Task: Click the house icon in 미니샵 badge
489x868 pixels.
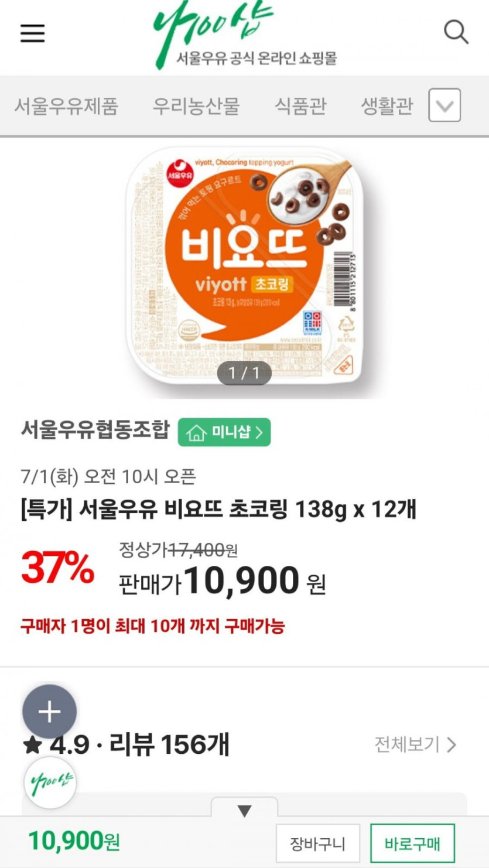Action: pos(196,433)
